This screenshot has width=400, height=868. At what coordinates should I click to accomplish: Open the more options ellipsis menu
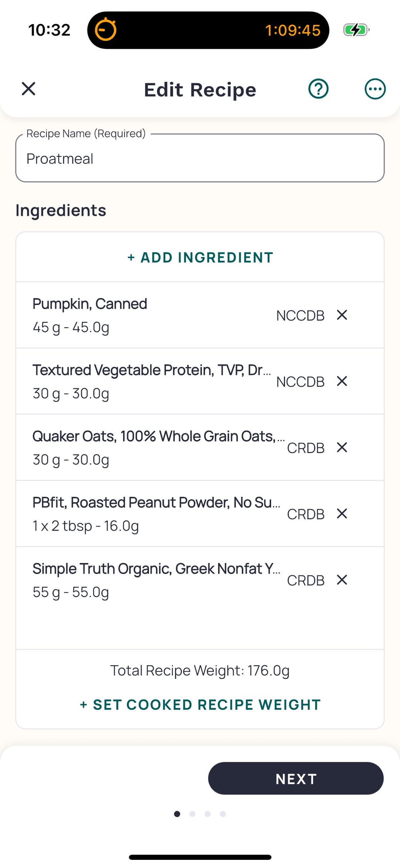point(375,89)
